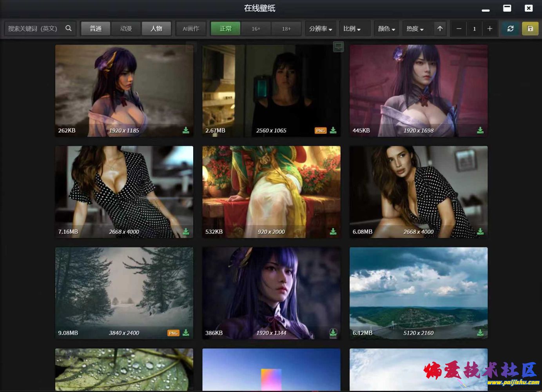
Task: Open the 分辨率 resolution dropdown
Action: [321, 29]
